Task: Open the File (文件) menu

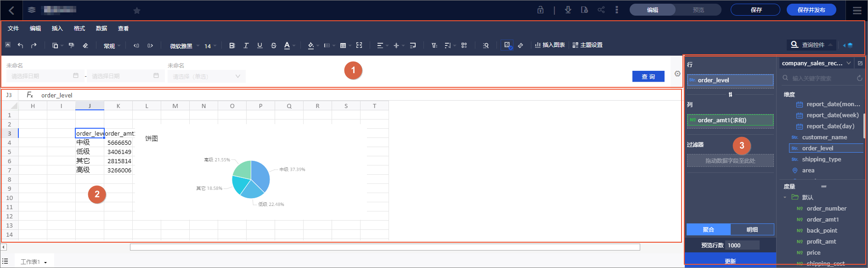Action: click(13, 29)
